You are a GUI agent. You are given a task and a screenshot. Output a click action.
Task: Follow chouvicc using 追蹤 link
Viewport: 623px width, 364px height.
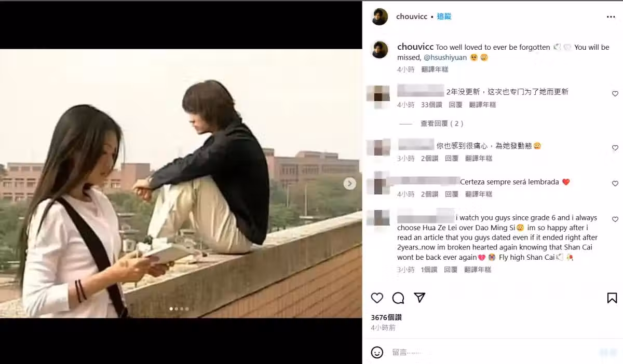click(444, 17)
